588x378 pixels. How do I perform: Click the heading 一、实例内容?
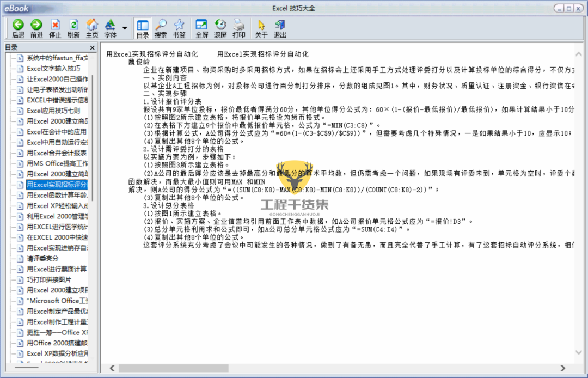coord(165,78)
